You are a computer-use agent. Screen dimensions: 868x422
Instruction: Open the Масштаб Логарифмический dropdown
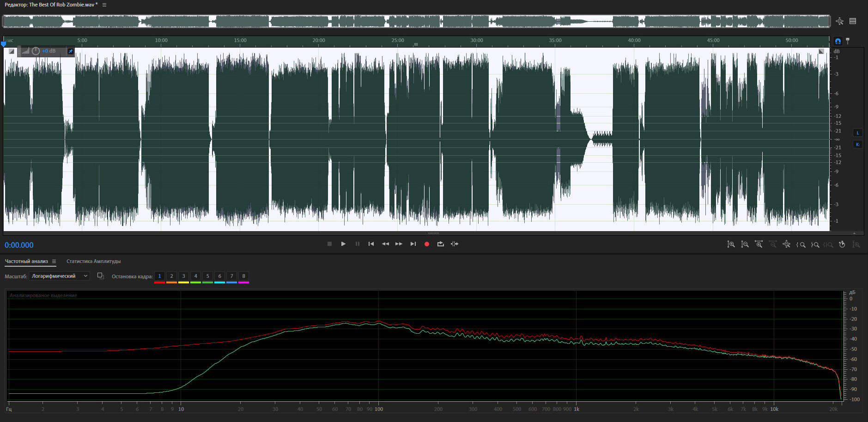coord(59,276)
